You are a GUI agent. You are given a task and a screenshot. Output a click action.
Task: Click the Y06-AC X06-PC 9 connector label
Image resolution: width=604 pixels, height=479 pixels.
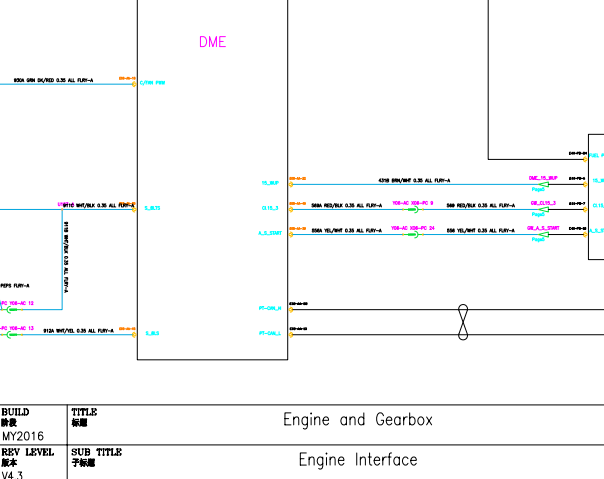(413, 203)
